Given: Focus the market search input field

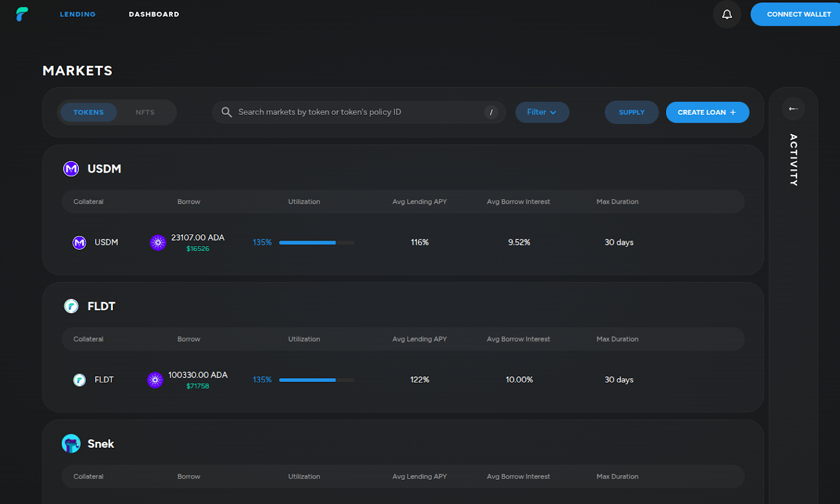Looking at the screenshot, I should [x=359, y=112].
